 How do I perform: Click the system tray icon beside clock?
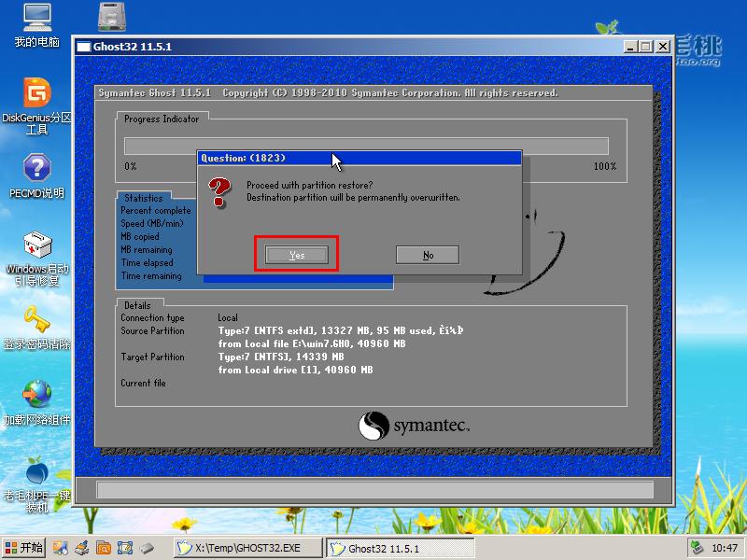pyautogui.click(x=698, y=548)
